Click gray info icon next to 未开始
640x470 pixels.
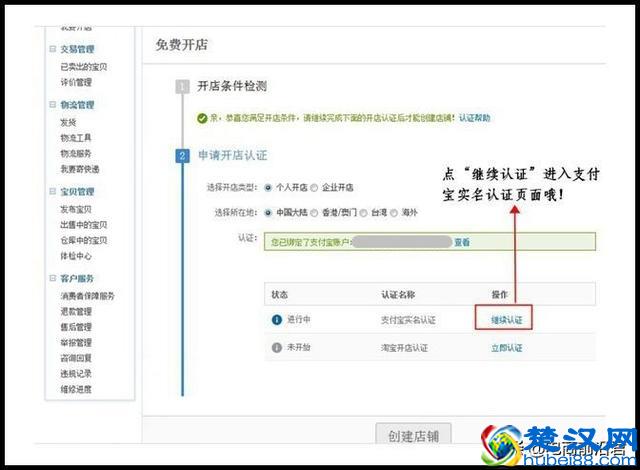(x=277, y=348)
